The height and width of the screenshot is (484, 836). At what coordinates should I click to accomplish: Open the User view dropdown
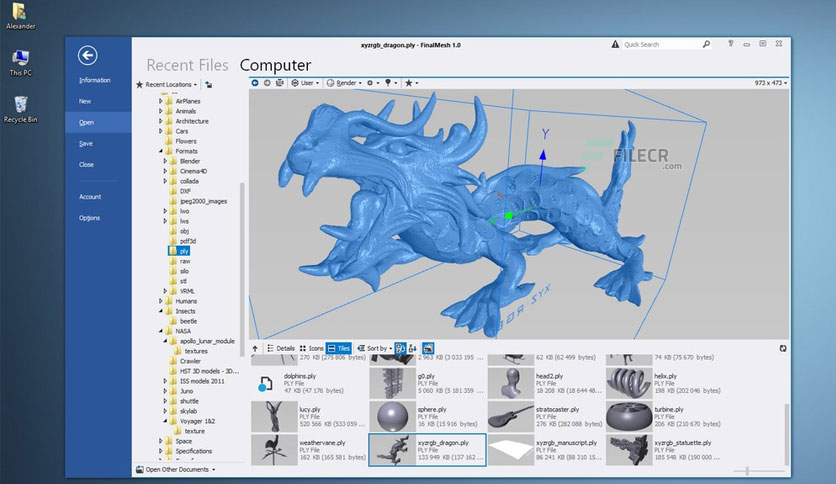[x=305, y=83]
